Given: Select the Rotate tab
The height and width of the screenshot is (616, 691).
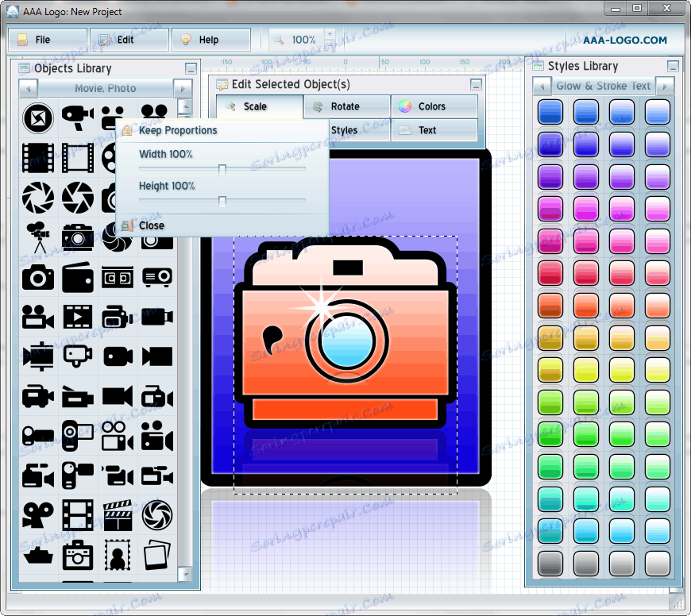Looking at the screenshot, I should point(347,106).
